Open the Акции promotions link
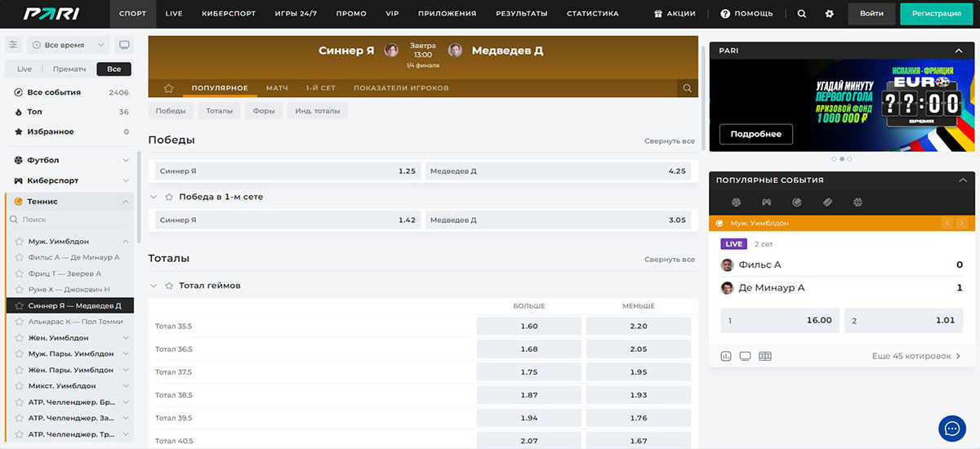 (x=675, y=14)
